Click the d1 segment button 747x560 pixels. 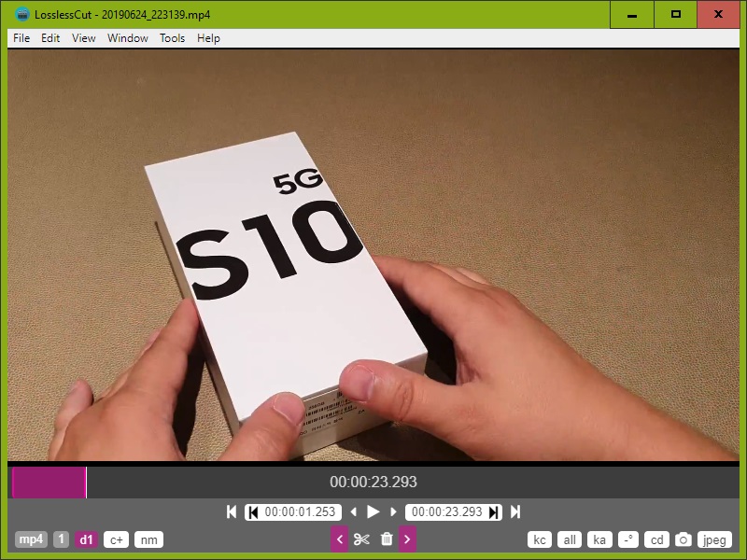(86, 539)
